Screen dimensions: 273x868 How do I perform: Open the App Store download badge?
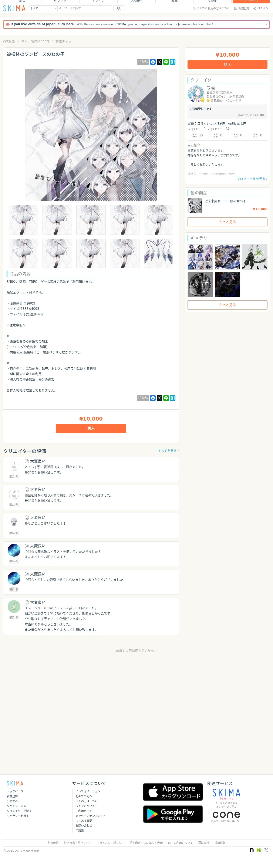point(173,792)
